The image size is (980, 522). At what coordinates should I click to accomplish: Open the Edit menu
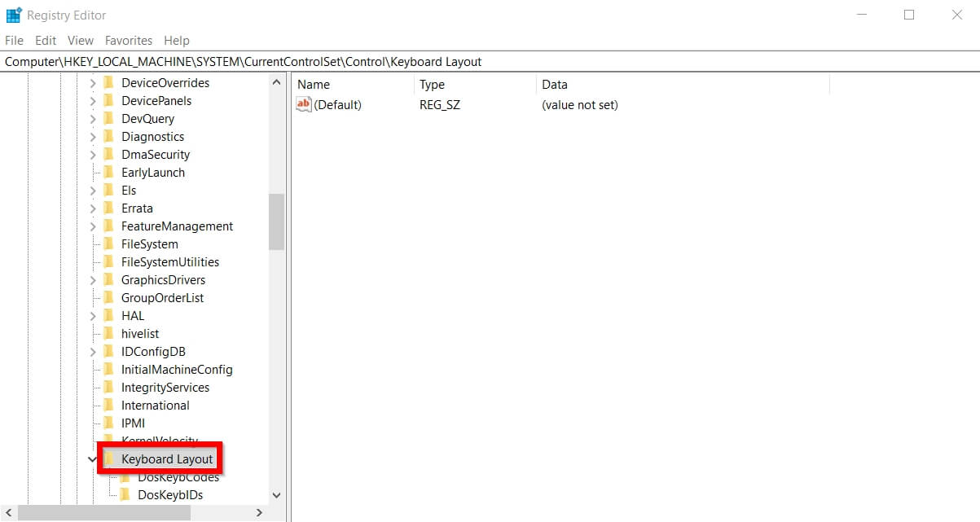45,40
